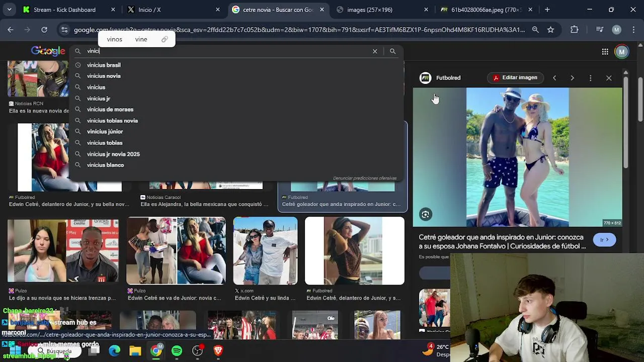Click the Google search input field
Image resolution: width=644 pixels, height=362 pixels.
point(226,51)
